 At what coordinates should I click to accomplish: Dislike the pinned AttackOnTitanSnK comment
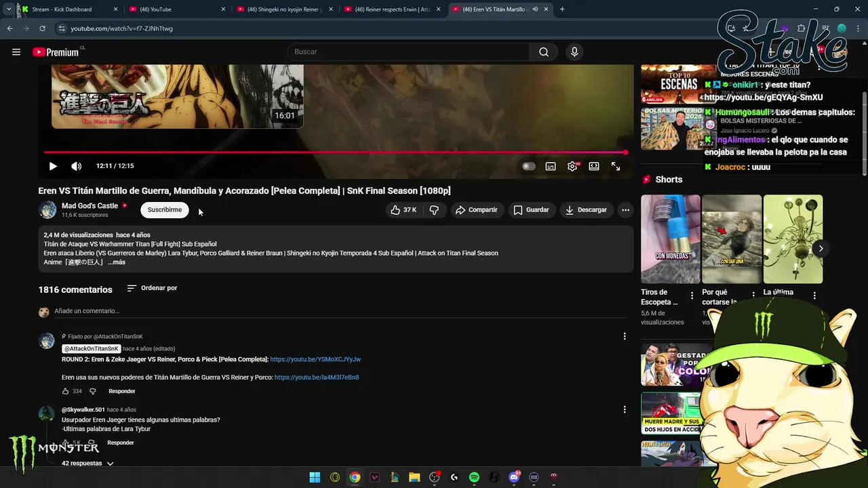93,391
